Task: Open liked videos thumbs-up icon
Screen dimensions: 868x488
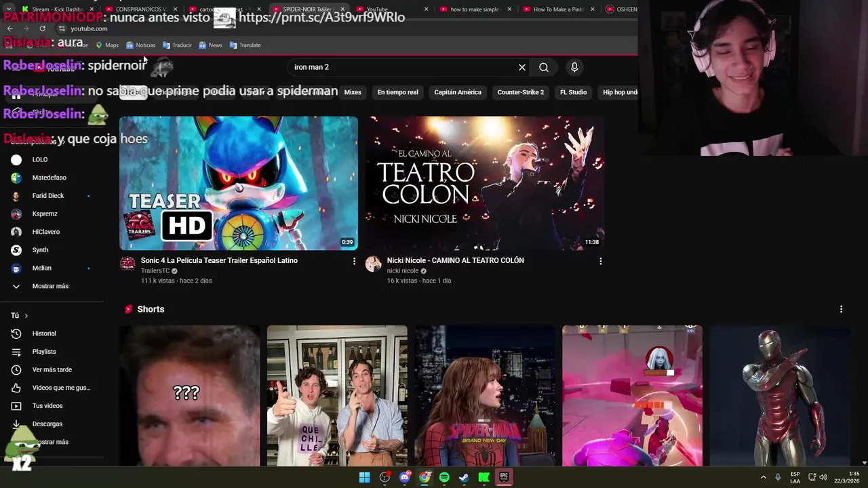Action: tap(16, 388)
